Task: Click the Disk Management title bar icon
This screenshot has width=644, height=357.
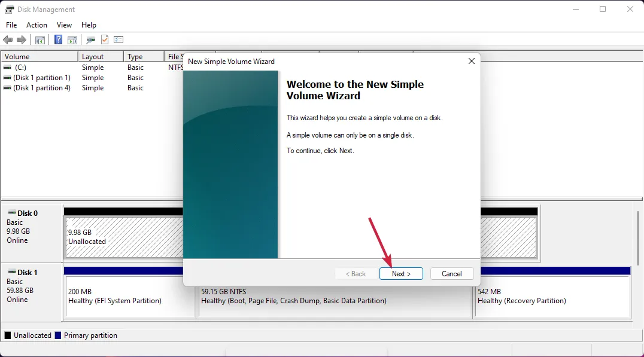Action: [9, 10]
